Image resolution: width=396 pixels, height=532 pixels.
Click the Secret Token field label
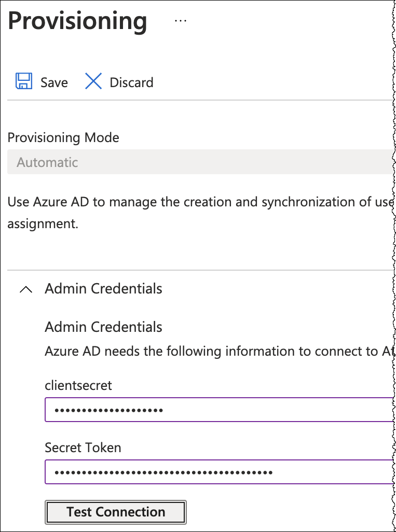point(83,447)
